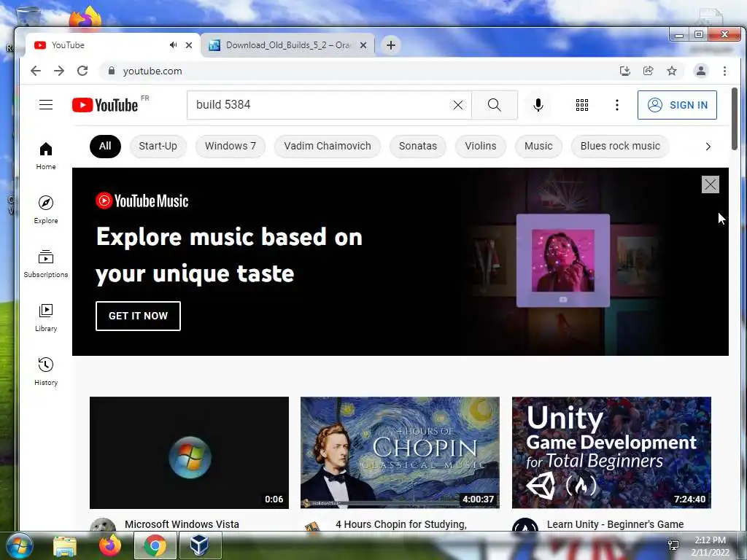Reload the page
The height and width of the screenshot is (560, 747).
pyautogui.click(x=82, y=71)
